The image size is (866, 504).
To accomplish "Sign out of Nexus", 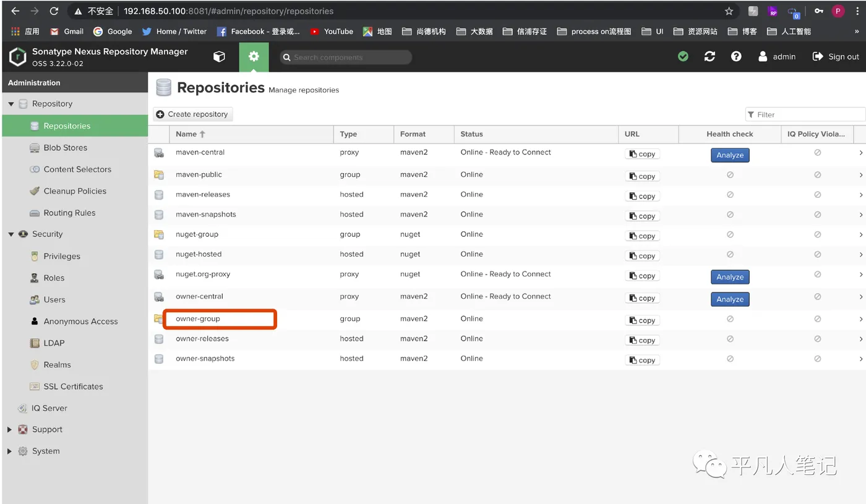I will click(x=836, y=56).
